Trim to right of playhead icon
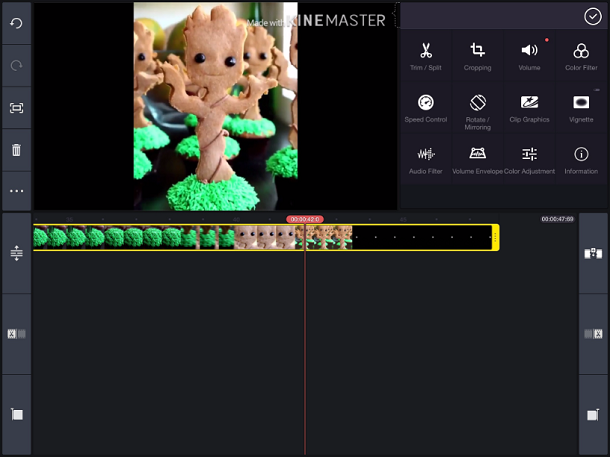 coord(593,334)
